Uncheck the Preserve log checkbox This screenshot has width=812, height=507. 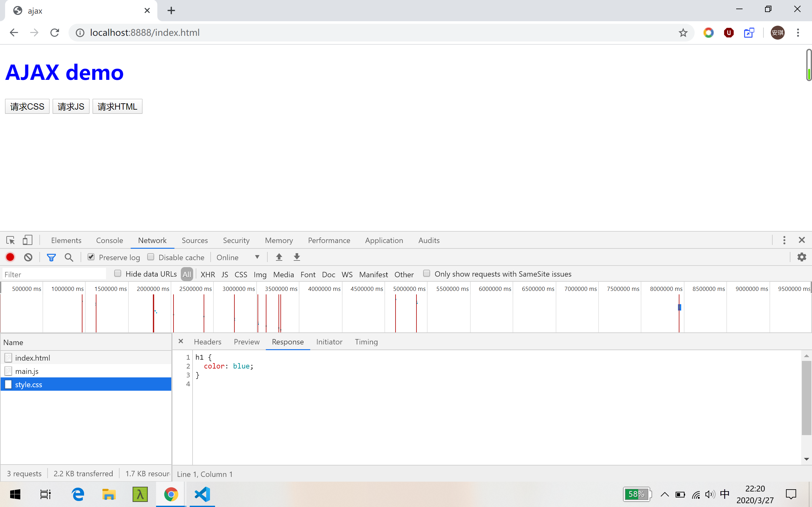[x=91, y=257]
